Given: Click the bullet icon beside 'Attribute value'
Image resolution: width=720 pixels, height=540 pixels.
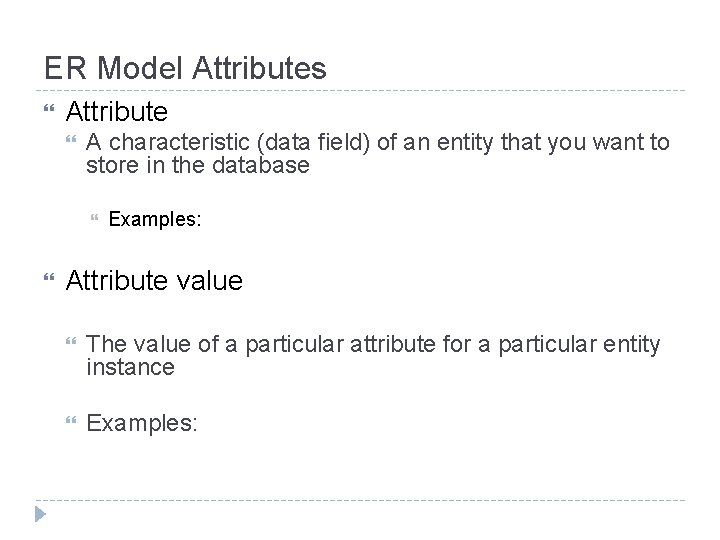Looking at the screenshot, I should click(x=50, y=281).
